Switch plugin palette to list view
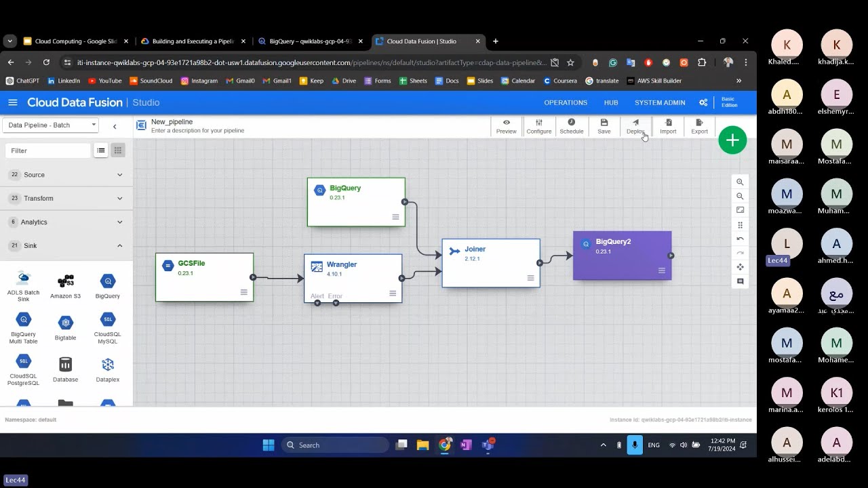This screenshot has width=868, height=488. 101,150
